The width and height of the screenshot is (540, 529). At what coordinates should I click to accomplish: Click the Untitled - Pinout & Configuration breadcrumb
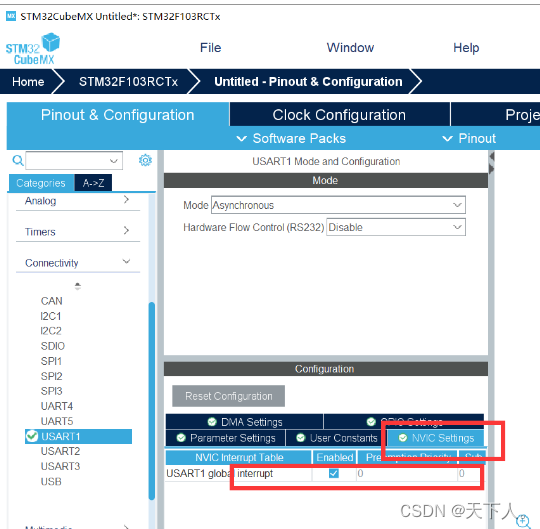pos(308,82)
